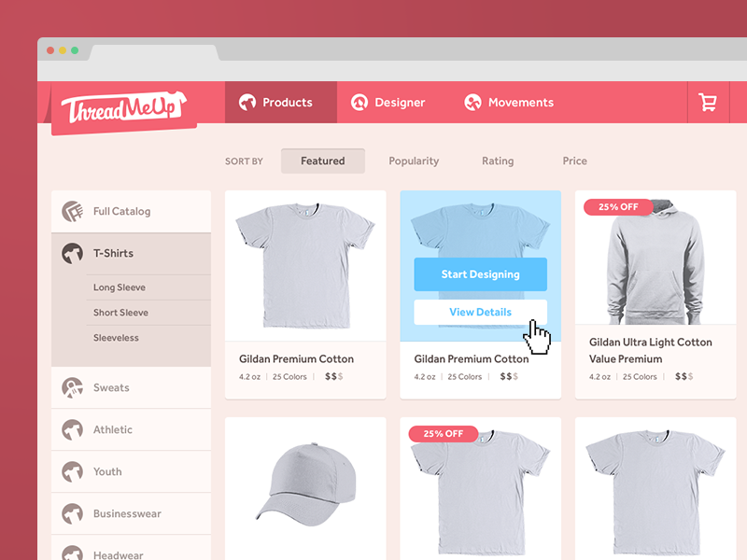The height and width of the screenshot is (560, 747).
Task: Click the 25% OFF t-shirt image
Action: pos(480,493)
